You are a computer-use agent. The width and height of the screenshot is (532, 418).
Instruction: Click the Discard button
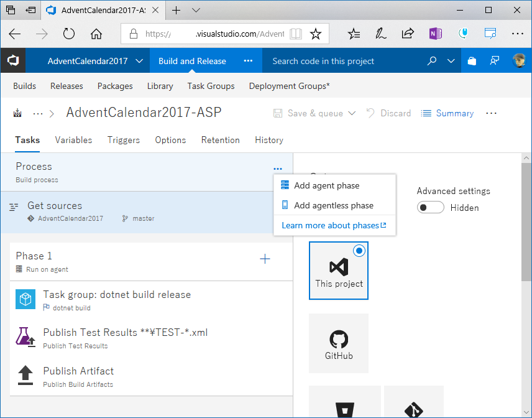coord(389,113)
